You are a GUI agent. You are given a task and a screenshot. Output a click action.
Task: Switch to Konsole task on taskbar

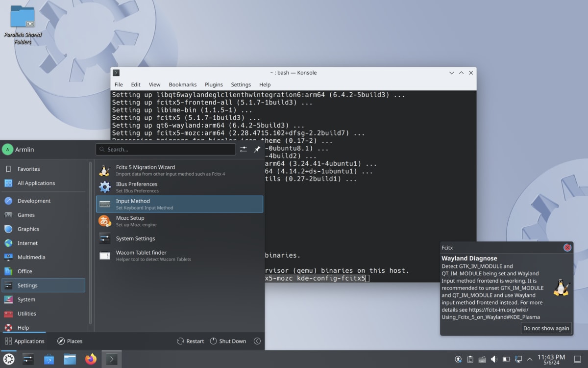(111, 359)
